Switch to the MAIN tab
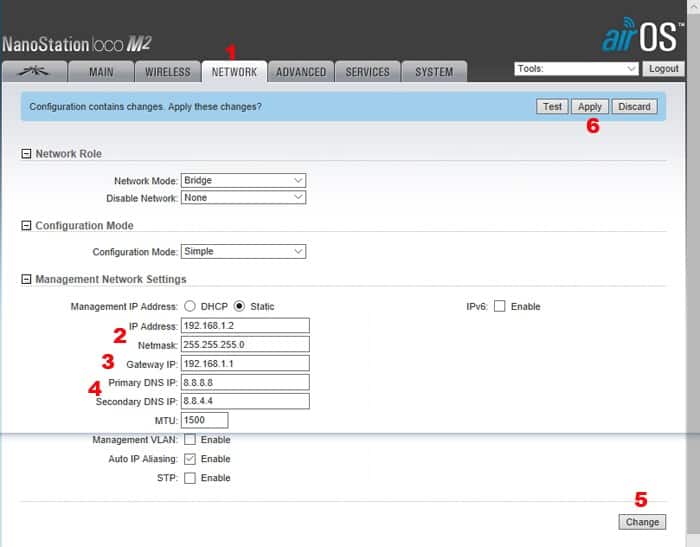 click(101, 71)
